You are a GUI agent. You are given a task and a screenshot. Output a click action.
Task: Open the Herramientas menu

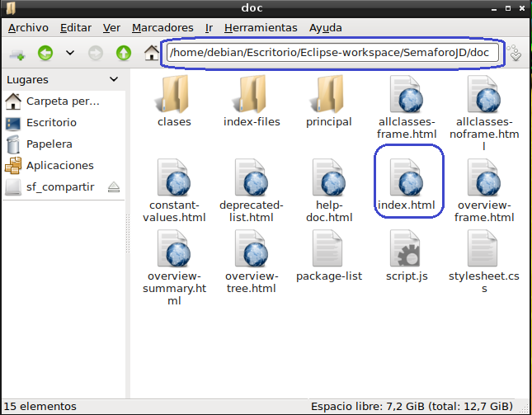(x=261, y=28)
